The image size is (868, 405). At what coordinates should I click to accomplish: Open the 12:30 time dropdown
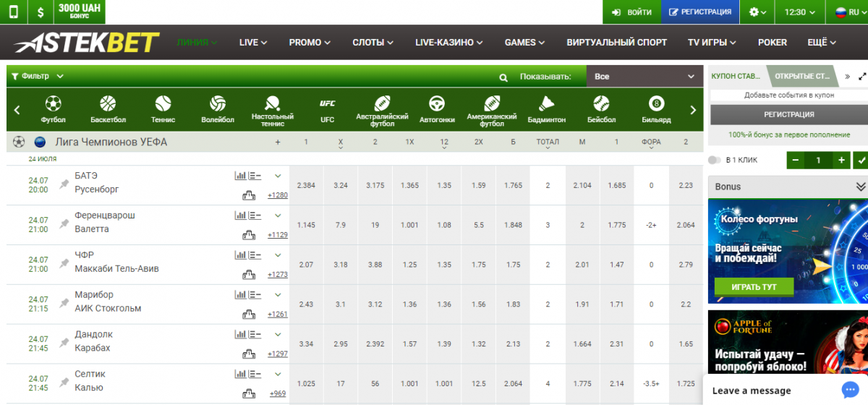[x=801, y=12]
